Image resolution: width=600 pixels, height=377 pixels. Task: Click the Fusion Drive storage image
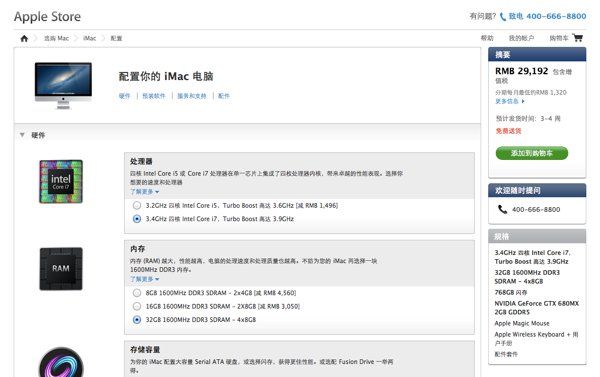tap(61, 362)
